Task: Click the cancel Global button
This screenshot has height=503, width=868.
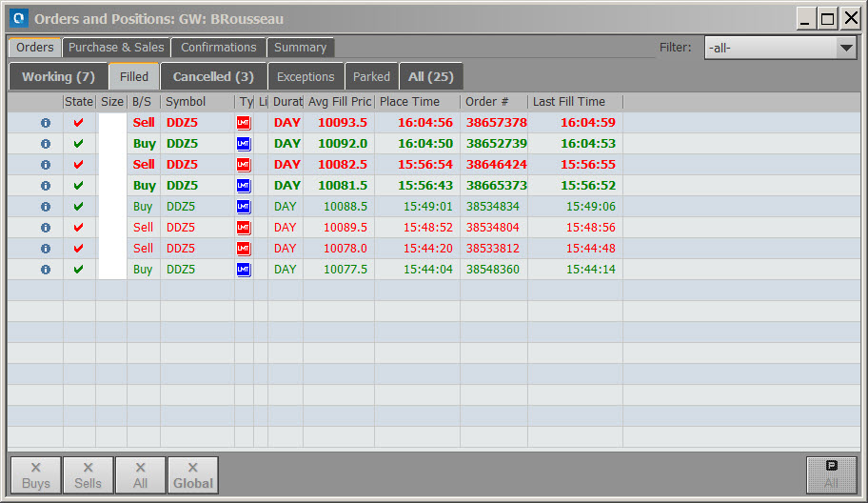Action: tap(192, 475)
